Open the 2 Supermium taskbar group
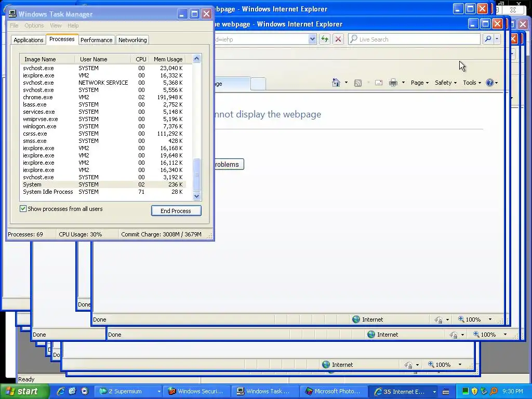The image size is (532, 399). tap(129, 391)
